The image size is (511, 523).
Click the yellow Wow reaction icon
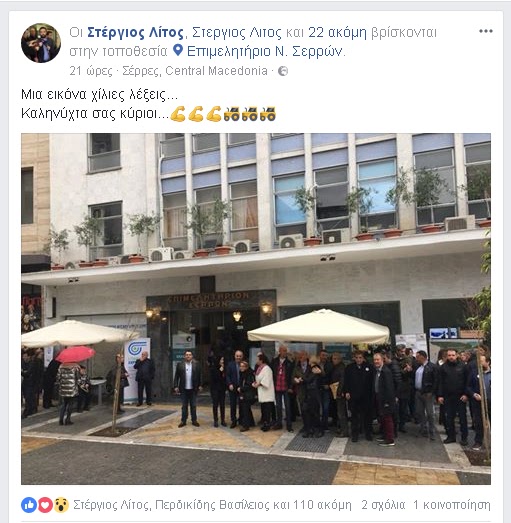coord(61,505)
